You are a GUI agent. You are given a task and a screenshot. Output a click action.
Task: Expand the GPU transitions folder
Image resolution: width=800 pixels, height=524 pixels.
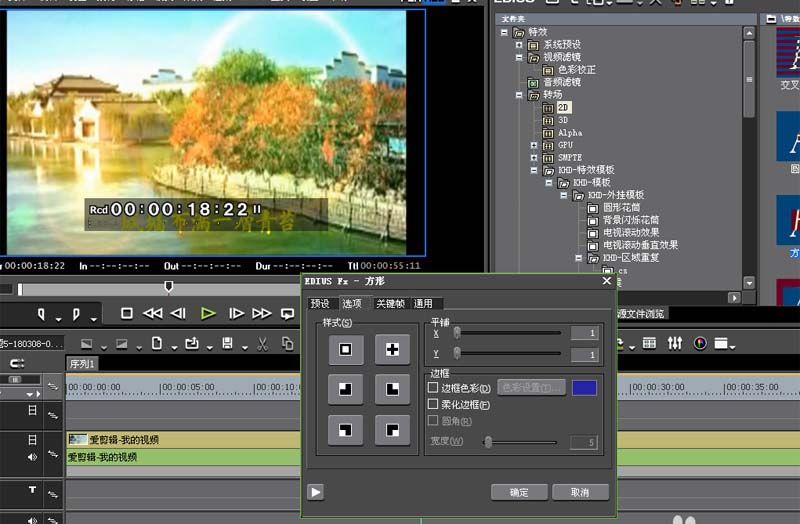[x=534, y=145]
